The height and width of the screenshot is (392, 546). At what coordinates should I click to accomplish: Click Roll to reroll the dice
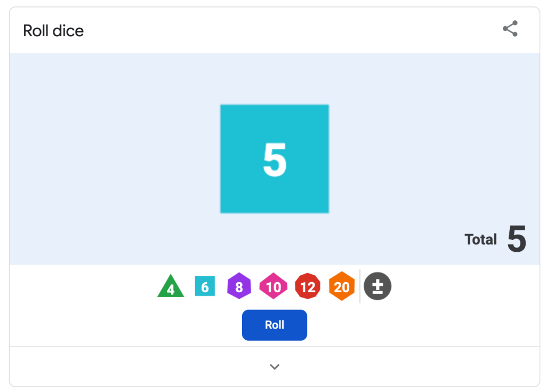coord(274,325)
